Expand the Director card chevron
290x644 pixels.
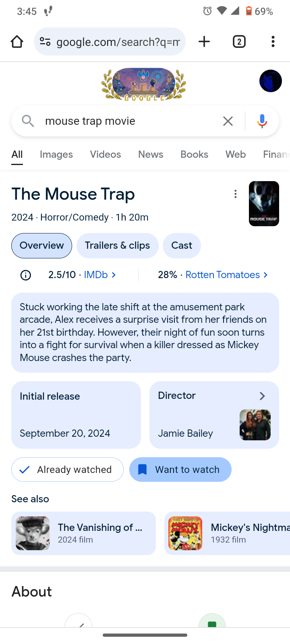[262, 396]
